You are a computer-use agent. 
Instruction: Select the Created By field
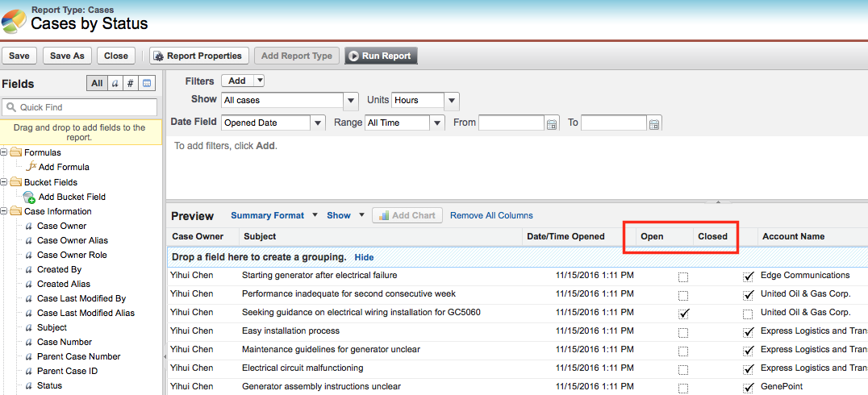pos(59,269)
